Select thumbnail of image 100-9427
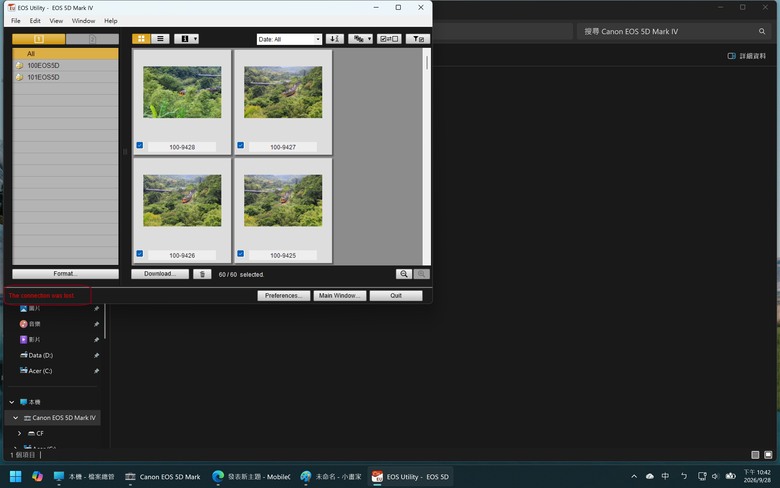This screenshot has height=488, width=780. pos(283,92)
